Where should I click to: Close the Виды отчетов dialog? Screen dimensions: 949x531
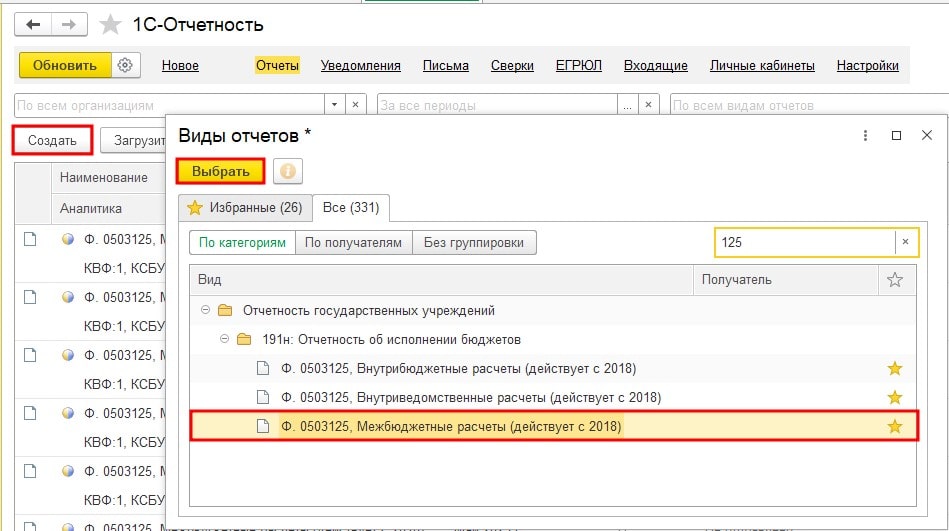(x=927, y=136)
